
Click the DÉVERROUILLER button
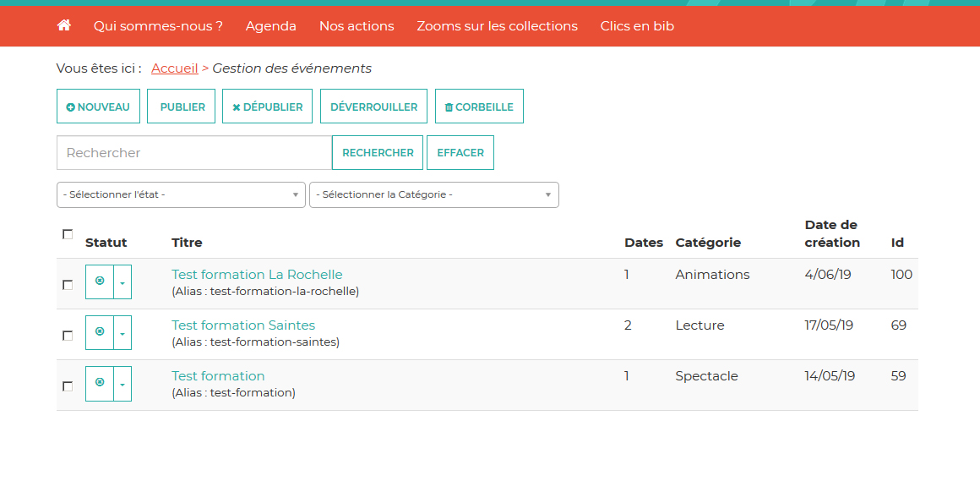[373, 107]
